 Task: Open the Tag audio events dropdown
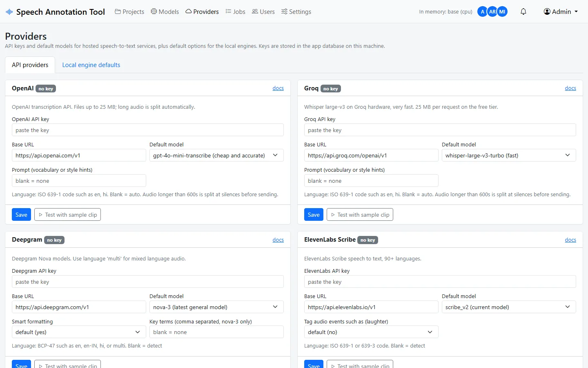(x=371, y=332)
